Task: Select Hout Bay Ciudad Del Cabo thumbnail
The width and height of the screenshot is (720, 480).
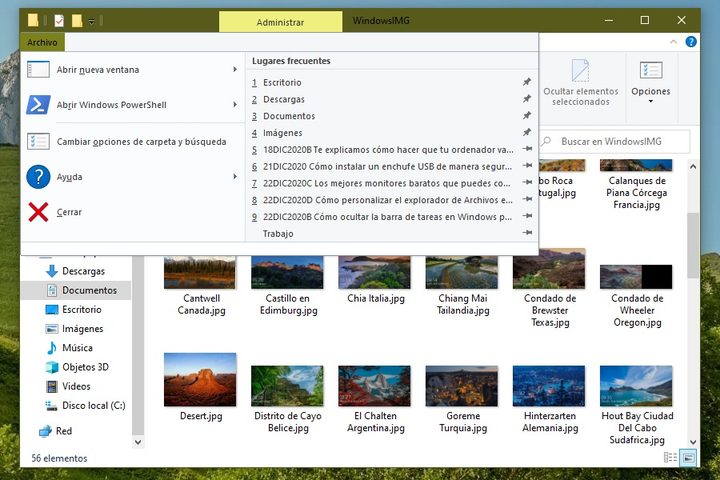Action: (x=636, y=386)
